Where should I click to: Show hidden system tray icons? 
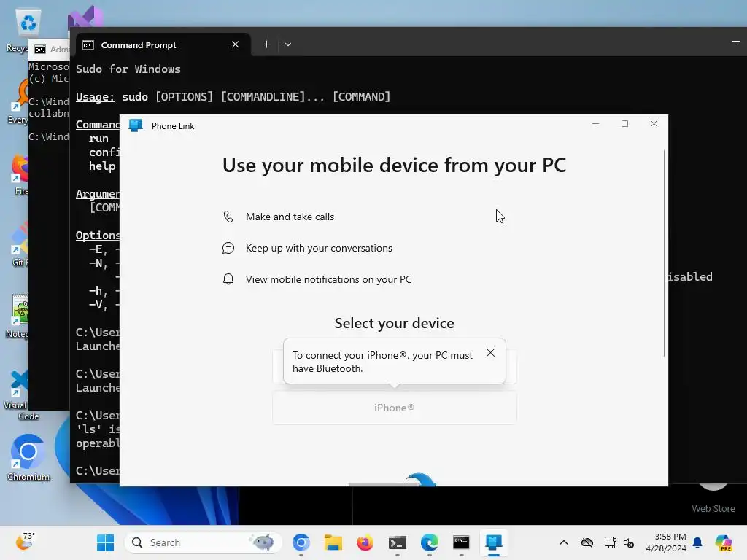[564, 542]
